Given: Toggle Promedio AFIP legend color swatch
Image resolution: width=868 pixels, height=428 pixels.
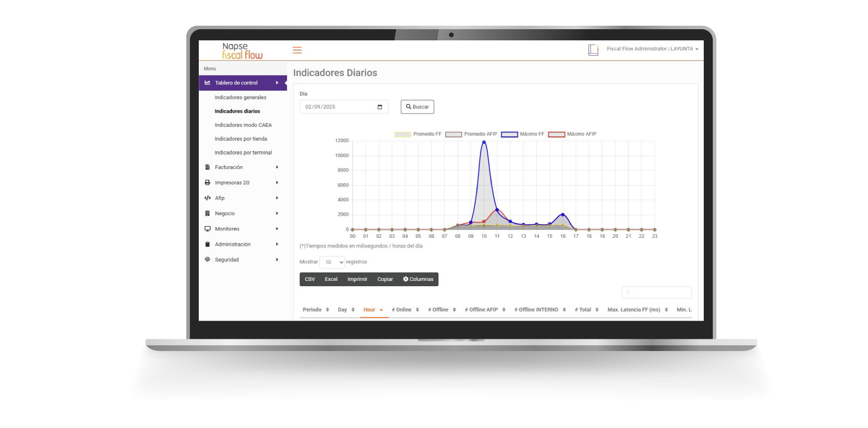Looking at the screenshot, I should click(453, 134).
